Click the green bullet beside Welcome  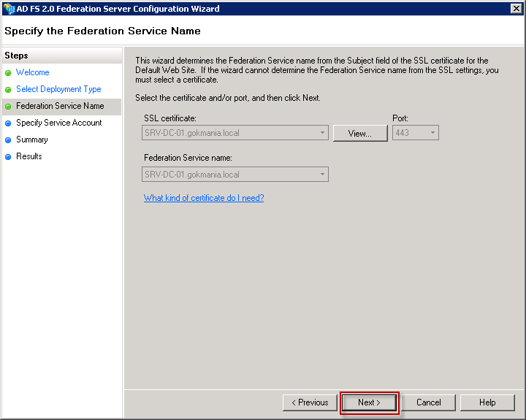(8, 73)
